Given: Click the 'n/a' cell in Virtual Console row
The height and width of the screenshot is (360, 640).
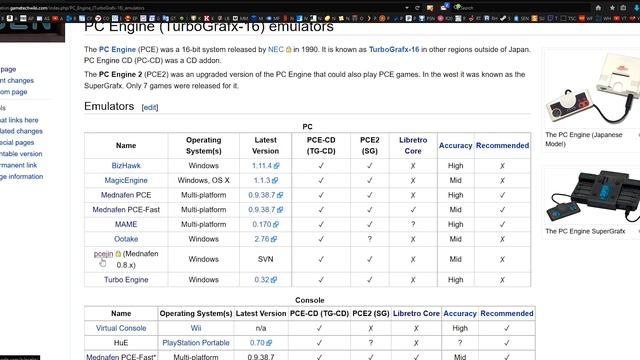Looking at the screenshot, I should pos(261,328).
